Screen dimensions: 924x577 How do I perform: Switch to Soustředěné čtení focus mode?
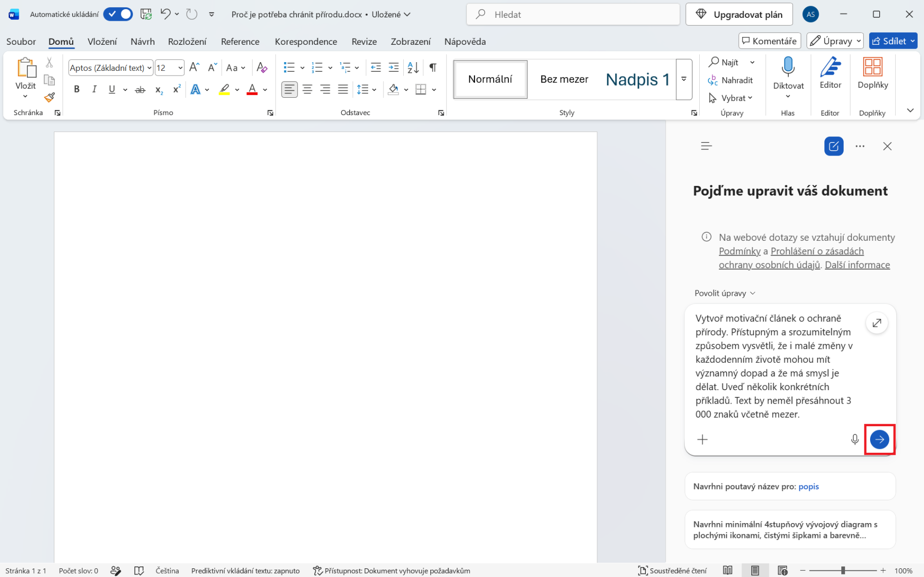tap(672, 570)
